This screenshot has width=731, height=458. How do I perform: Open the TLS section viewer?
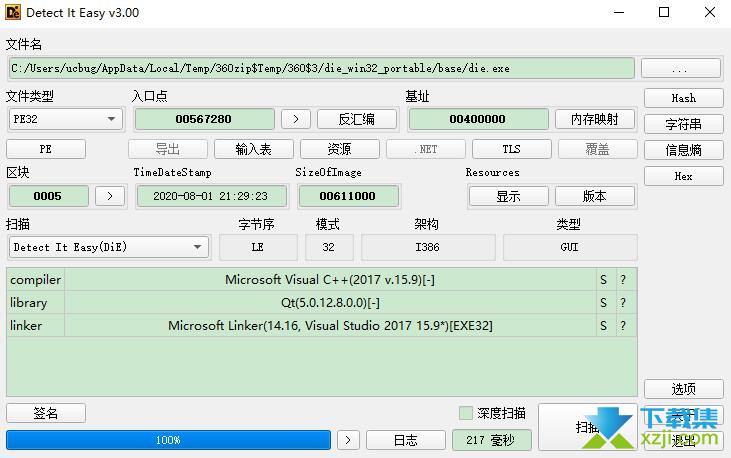click(x=511, y=149)
